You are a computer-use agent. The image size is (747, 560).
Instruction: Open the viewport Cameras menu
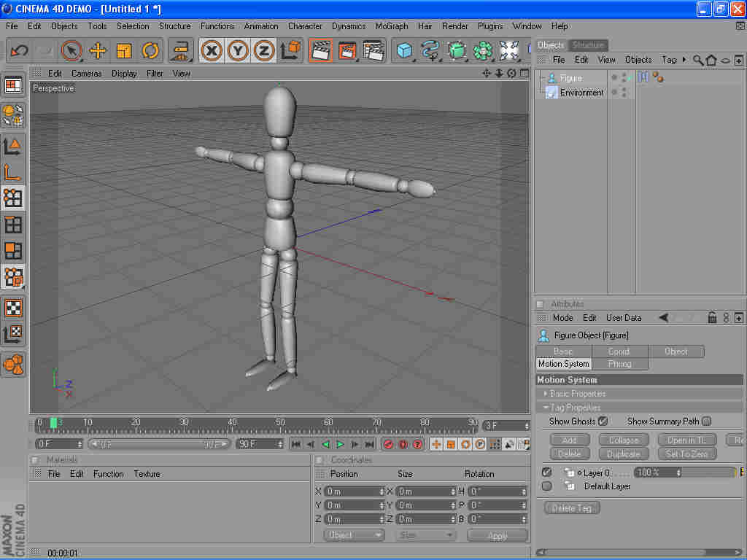[x=86, y=74]
